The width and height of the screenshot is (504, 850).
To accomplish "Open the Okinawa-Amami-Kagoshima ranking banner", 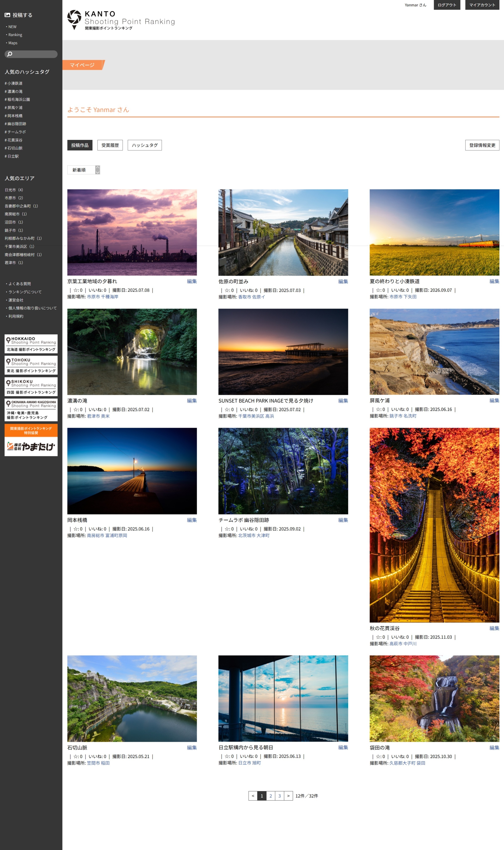I will click(x=31, y=410).
